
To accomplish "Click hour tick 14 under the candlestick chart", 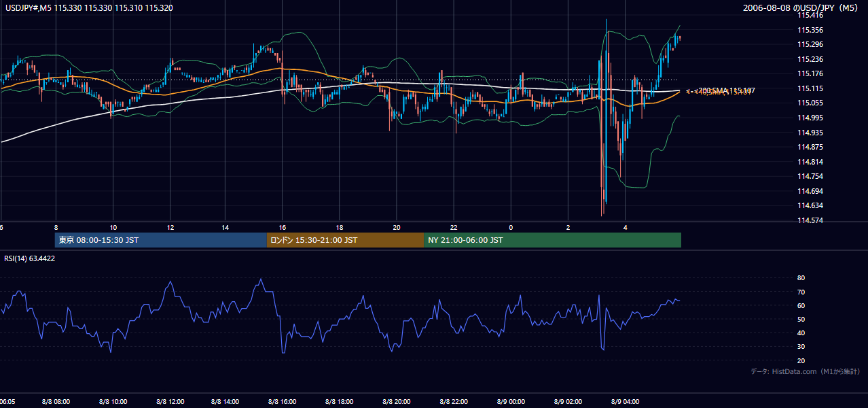I will coord(226,227).
